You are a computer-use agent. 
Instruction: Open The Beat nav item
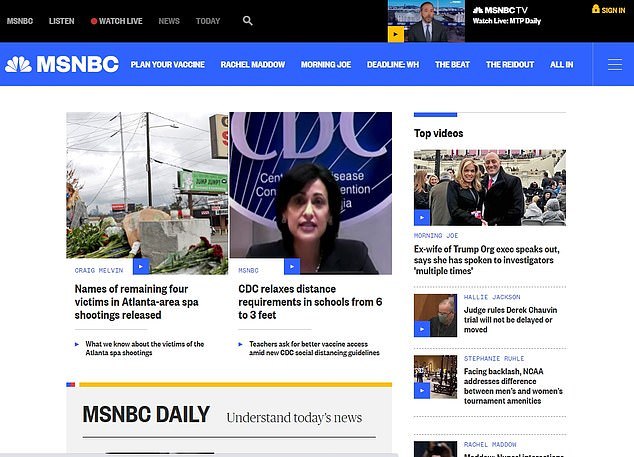coord(452,64)
